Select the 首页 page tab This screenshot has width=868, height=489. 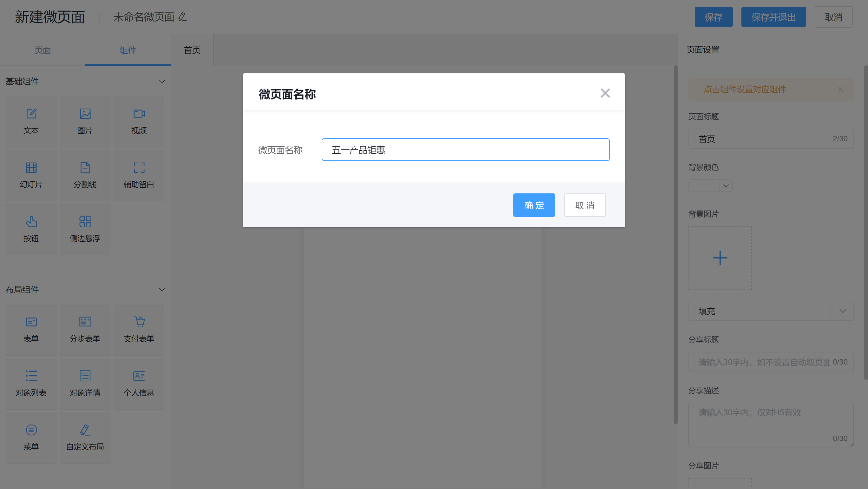(192, 50)
